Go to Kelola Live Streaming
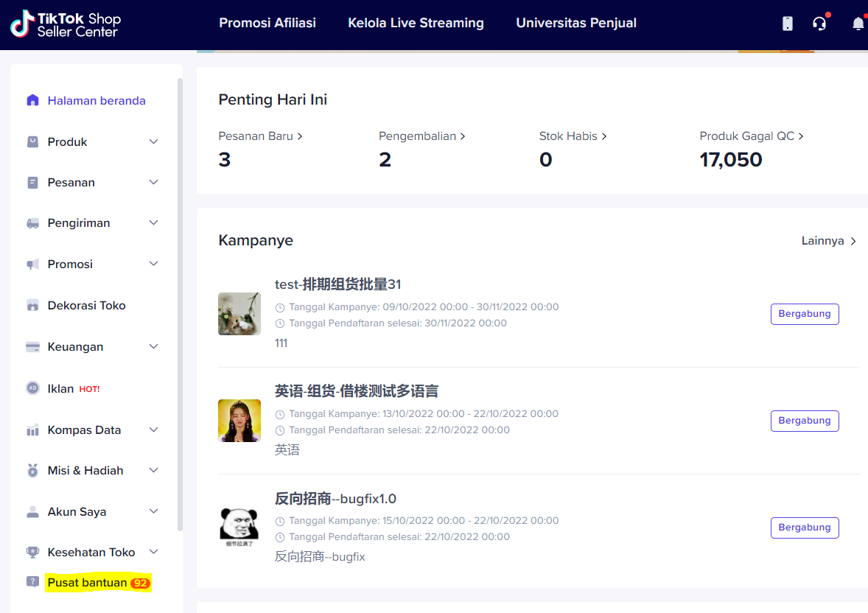Image resolution: width=868 pixels, height=613 pixels. click(x=416, y=23)
